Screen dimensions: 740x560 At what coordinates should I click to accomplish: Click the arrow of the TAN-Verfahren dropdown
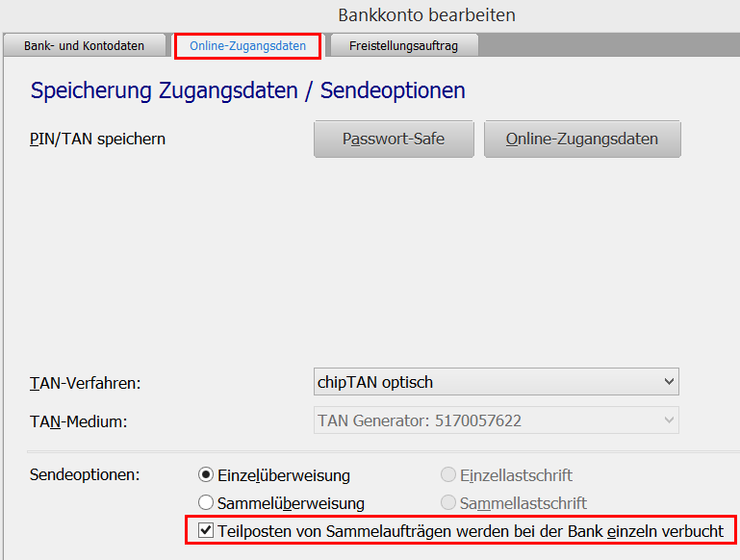click(670, 382)
